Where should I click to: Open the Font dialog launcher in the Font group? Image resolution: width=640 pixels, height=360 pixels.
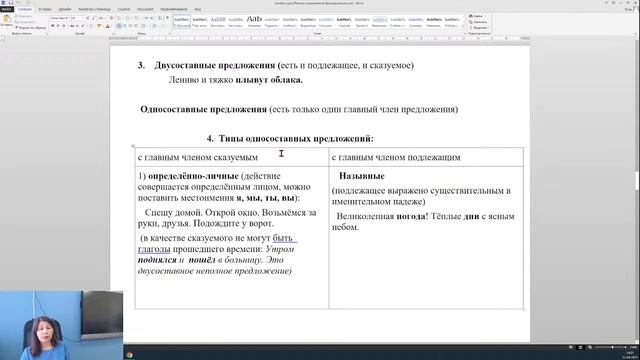pos(113,33)
